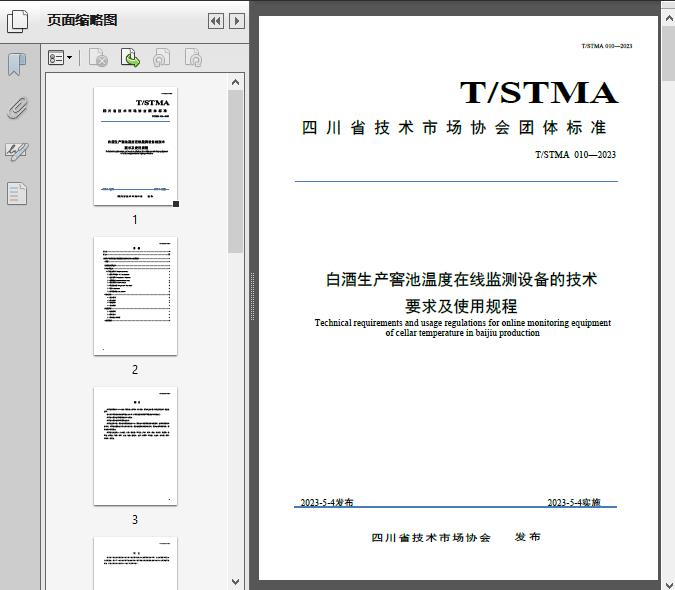
Task: Click thumbnail panel scroll down arrow
Action: [235, 582]
